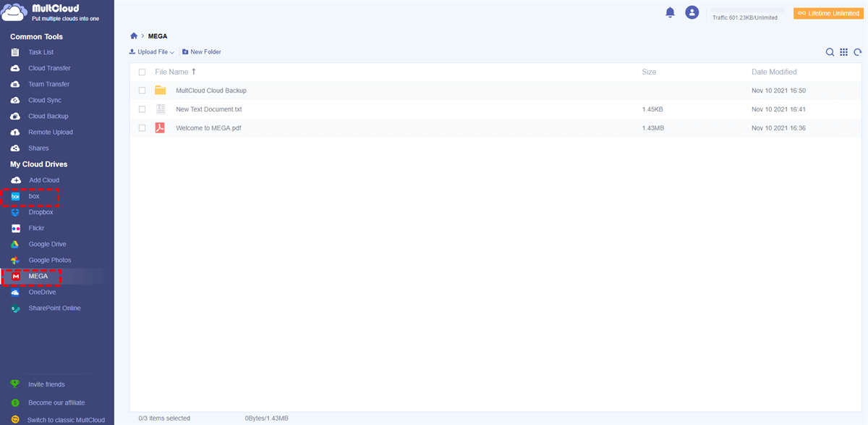The height and width of the screenshot is (425, 868).
Task: Go to home breadcrumb icon
Action: coord(134,35)
